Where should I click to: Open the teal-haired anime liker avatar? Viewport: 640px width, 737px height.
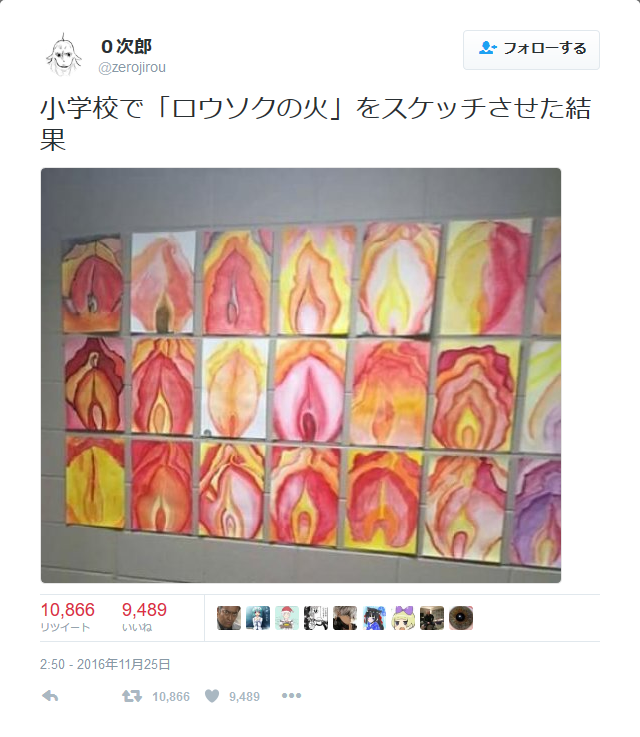point(258,618)
